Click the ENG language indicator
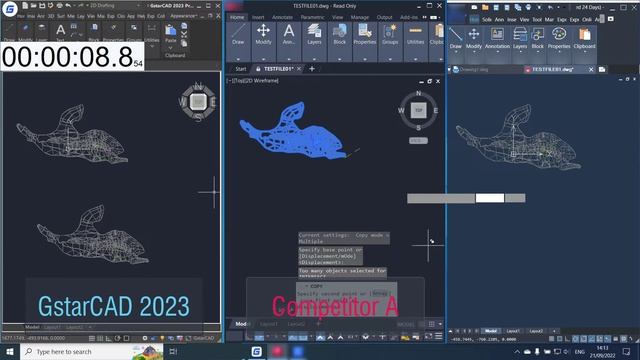The width and height of the screenshot is (640, 360). (x=580, y=351)
